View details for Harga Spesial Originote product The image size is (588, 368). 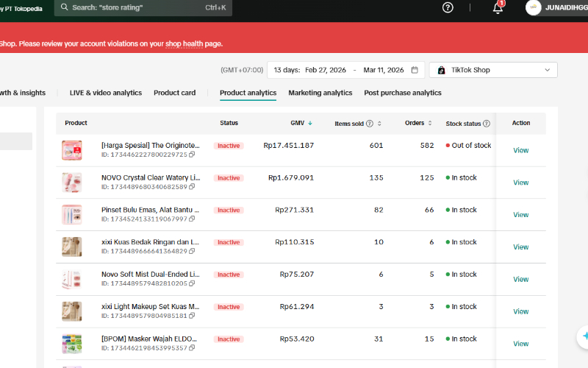click(521, 150)
